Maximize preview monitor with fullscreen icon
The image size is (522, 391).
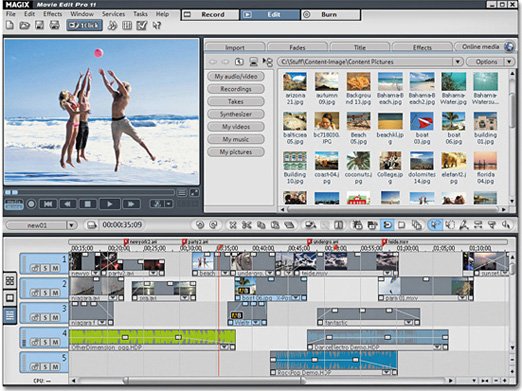click(194, 193)
